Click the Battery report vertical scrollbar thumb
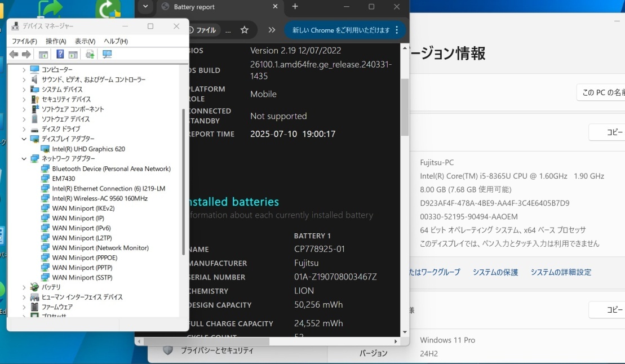 [x=405, y=107]
